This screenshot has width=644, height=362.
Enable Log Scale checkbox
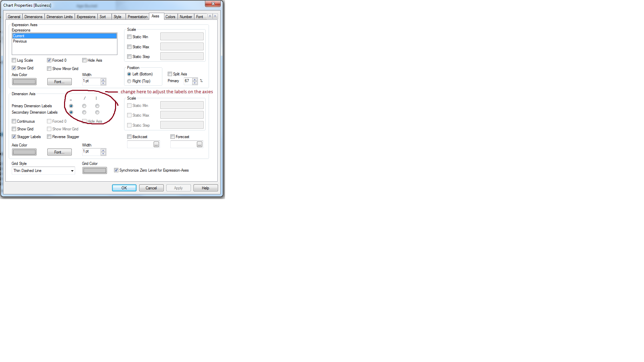tap(14, 60)
